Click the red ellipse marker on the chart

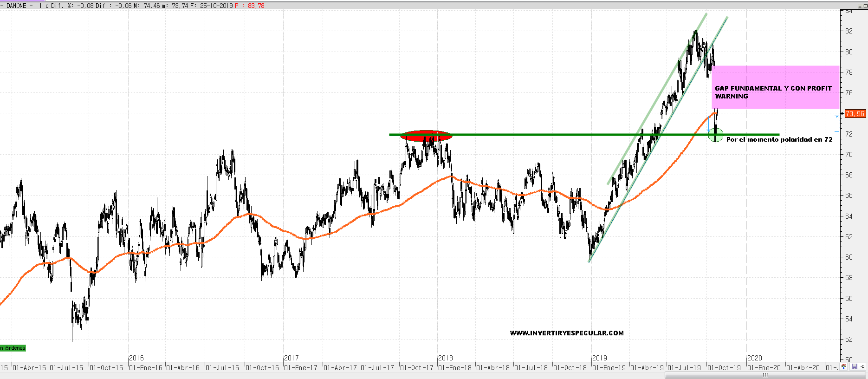point(426,136)
